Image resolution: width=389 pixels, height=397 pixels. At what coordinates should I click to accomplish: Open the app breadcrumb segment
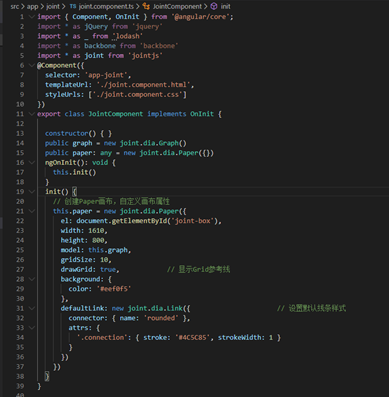click(32, 6)
